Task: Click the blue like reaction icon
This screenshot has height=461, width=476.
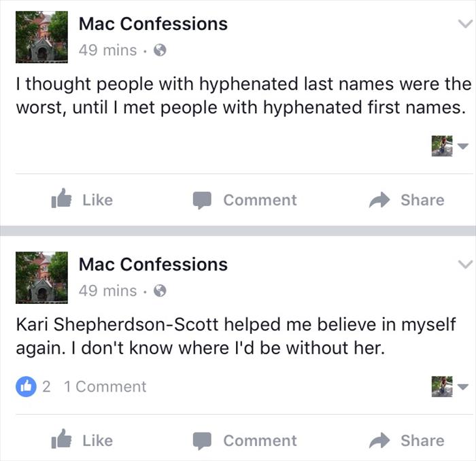Action: (x=26, y=386)
